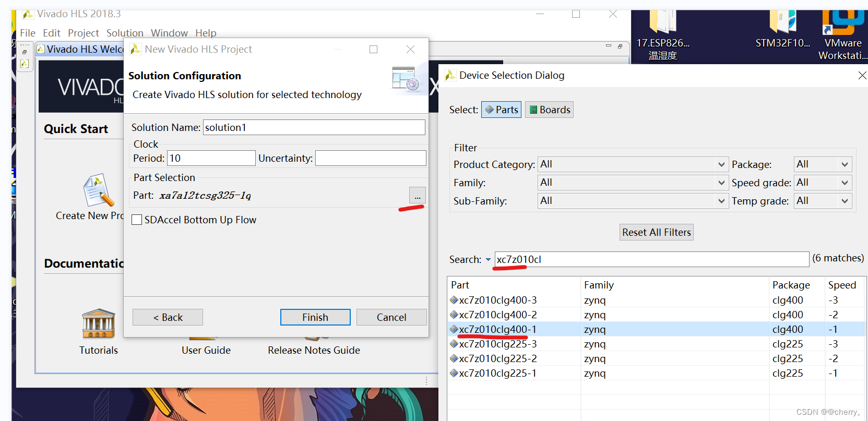The image size is (868, 421).
Task: Select part row xc7z010clg225-1
Action: point(656,373)
